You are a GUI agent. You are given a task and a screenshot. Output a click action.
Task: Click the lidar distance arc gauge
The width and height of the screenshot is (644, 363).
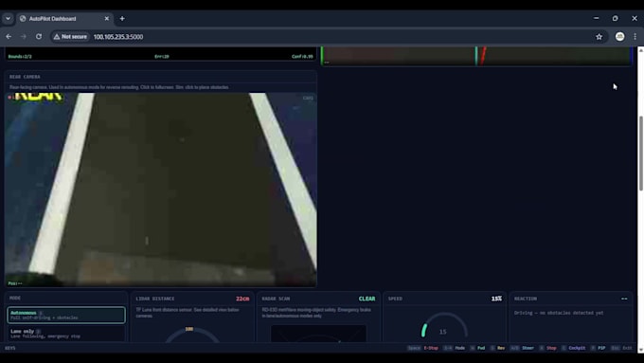192,335
